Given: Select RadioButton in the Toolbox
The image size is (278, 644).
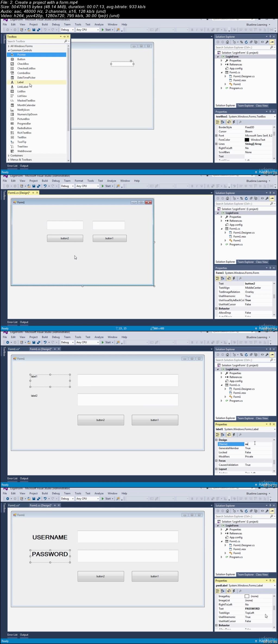Looking at the screenshot, I should pyautogui.click(x=37, y=128).
